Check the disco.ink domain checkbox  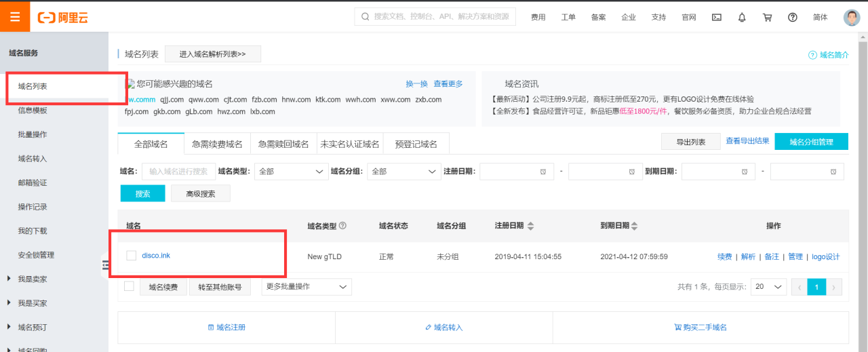tap(132, 256)
